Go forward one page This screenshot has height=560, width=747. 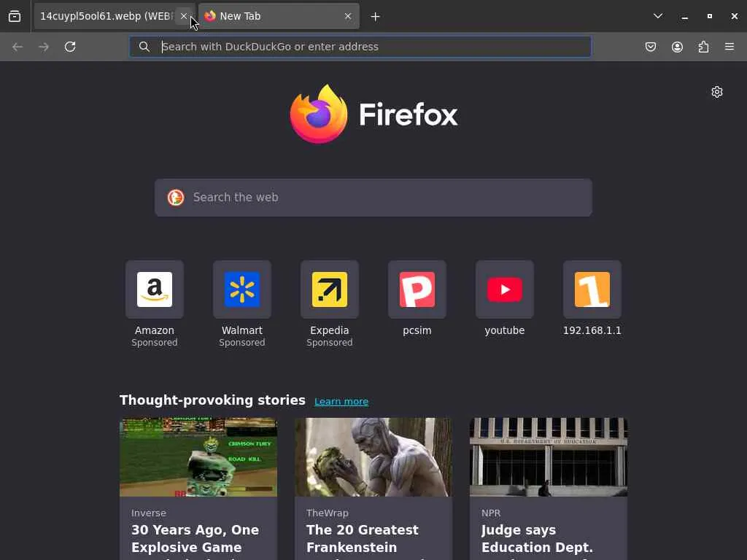[x=44, y=47]
